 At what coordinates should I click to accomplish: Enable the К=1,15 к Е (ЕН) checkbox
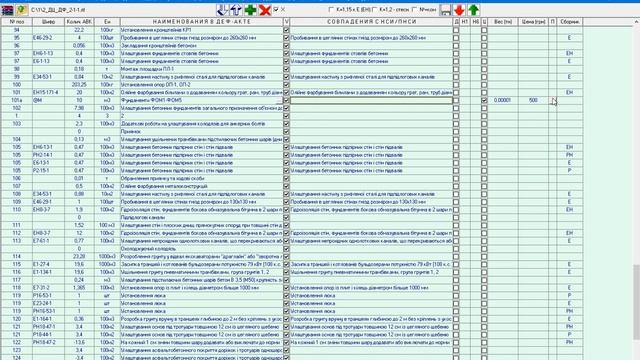pos(331,9)
